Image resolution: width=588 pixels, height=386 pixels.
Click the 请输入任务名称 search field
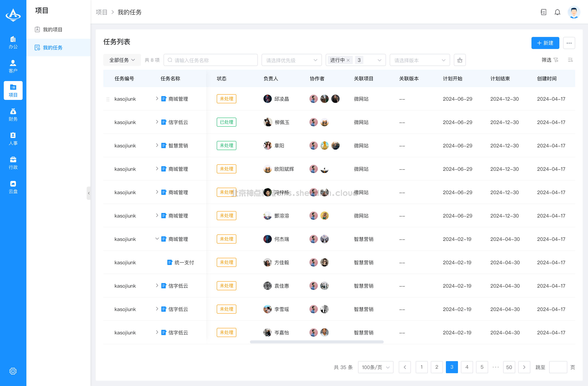coord(211,60)
